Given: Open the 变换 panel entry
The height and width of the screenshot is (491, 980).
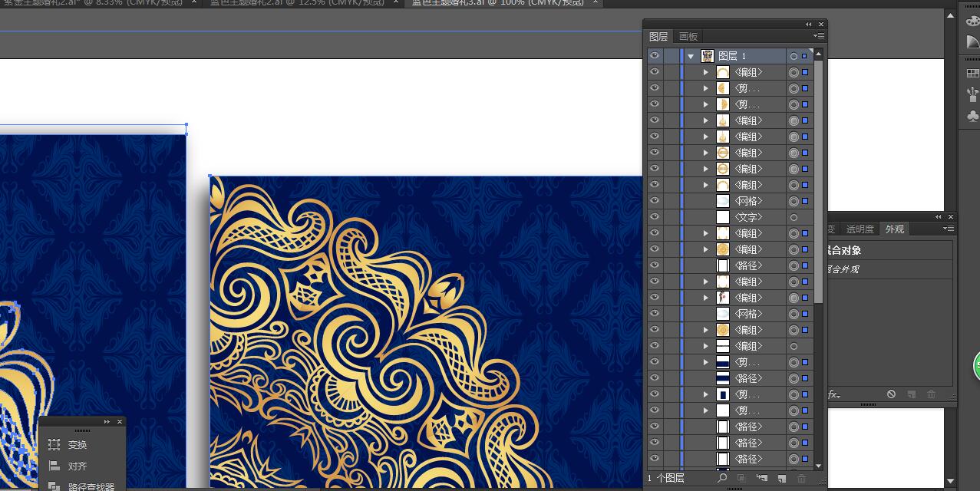Looking at the screenshot, I should 78,445.
